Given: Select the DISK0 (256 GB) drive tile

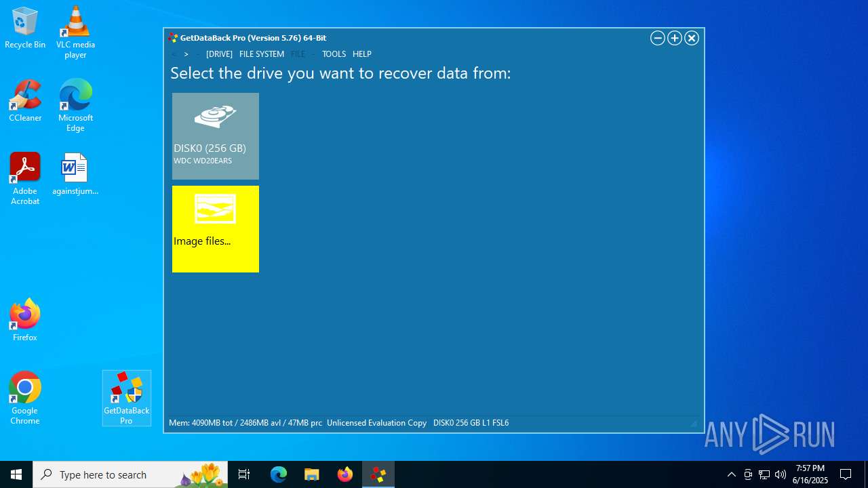Looking at the screenshot, I should pyautogui.click(x=216, y=136).
